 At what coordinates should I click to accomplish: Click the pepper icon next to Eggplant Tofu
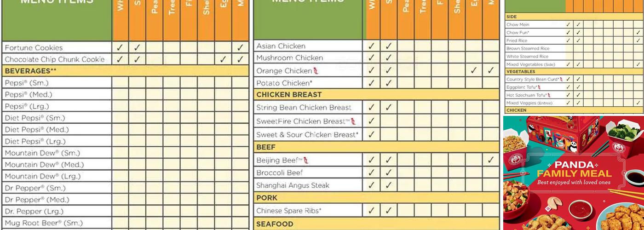coord(539,87)
